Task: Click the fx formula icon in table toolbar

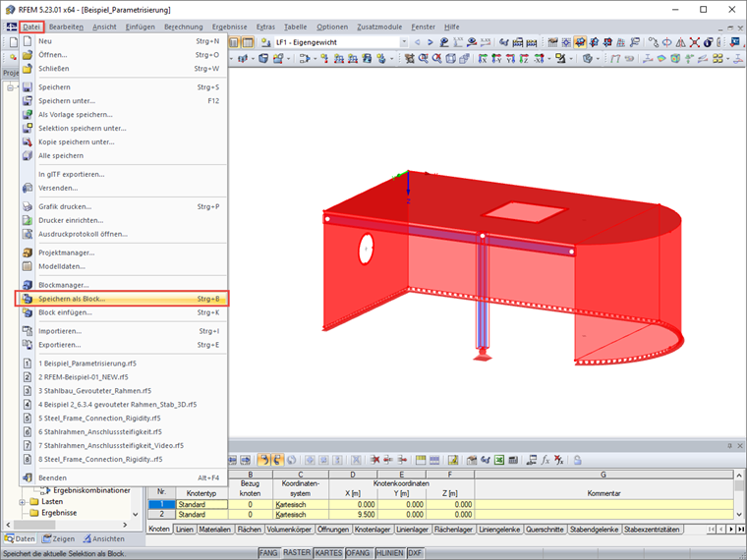Action: coord(545,460)
